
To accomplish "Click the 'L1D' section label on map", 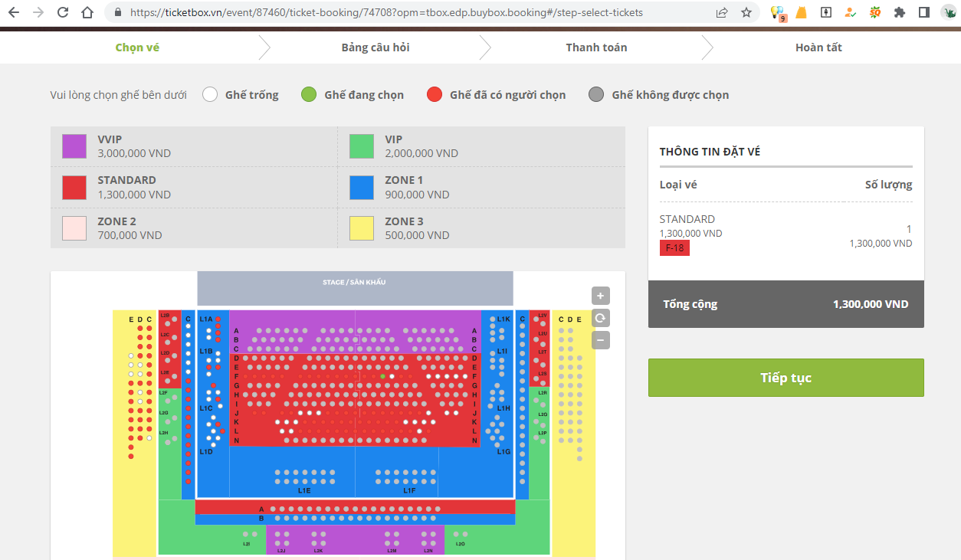I will (x=206, y=452).
